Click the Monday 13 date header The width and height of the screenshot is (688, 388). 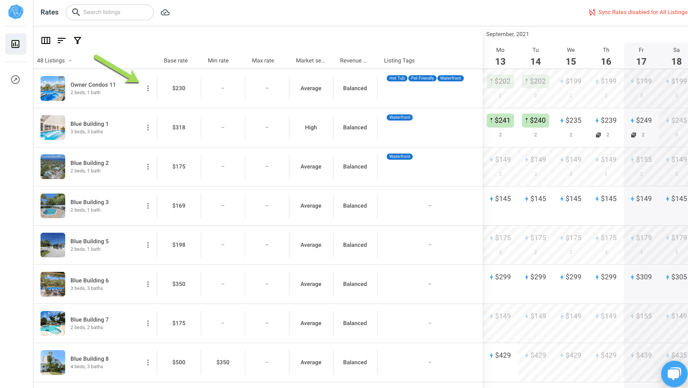(x=500, y=57)
